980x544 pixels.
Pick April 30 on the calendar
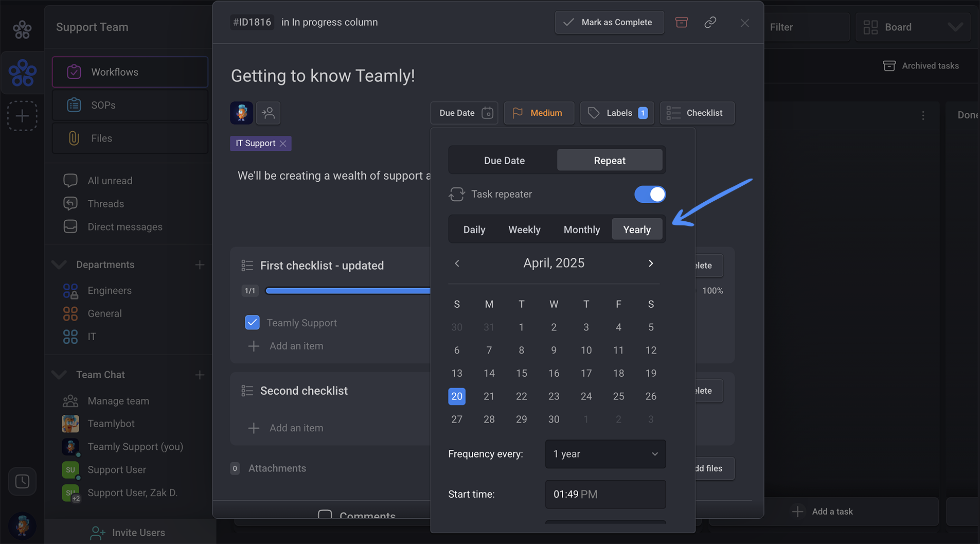554,419
